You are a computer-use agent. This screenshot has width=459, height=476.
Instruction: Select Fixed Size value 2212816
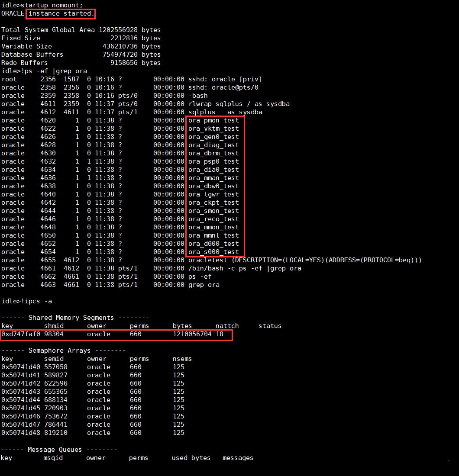[124, 38]
